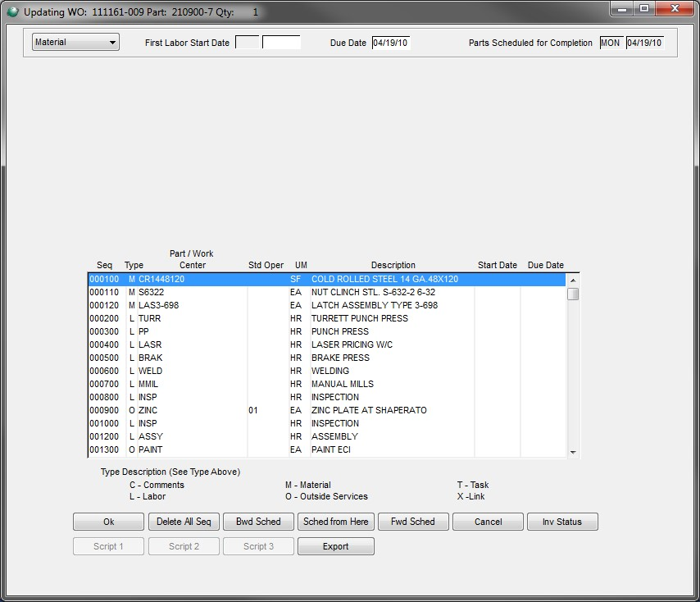Screen dimensions: 700x602
Task: Select row 001200 ASSY Assembly
Action: [327, 436]
